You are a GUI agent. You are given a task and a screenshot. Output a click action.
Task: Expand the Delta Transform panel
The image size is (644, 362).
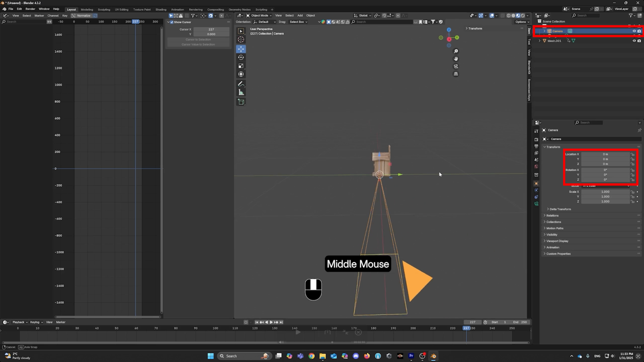(x=560, y=209)
